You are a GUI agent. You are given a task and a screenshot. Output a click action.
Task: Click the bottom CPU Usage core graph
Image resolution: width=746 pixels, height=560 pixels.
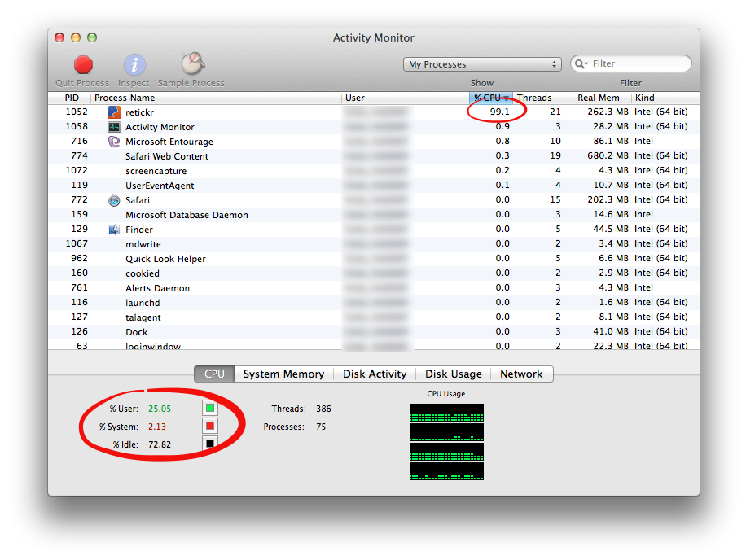(446, 471)
